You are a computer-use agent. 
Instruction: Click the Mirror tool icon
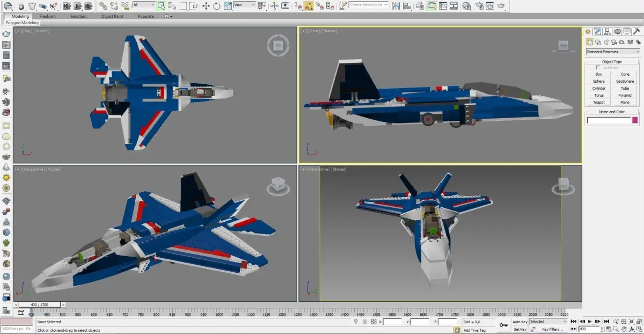pos(396,6)
